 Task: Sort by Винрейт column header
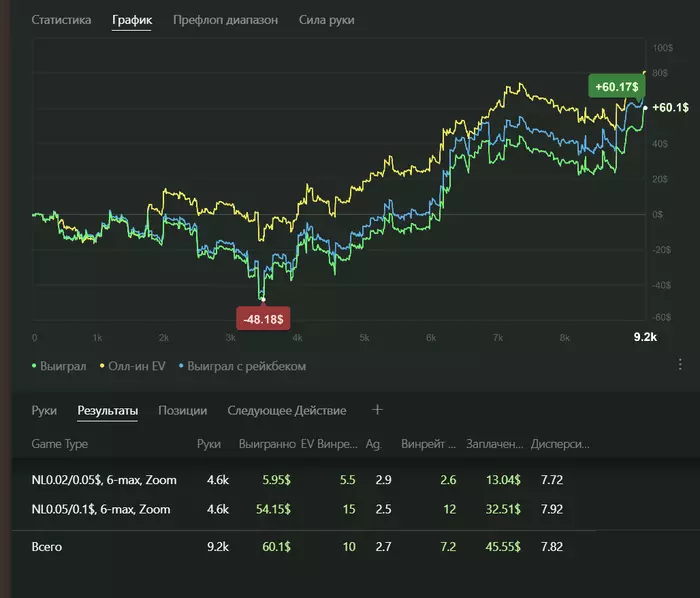pos(428,444)
